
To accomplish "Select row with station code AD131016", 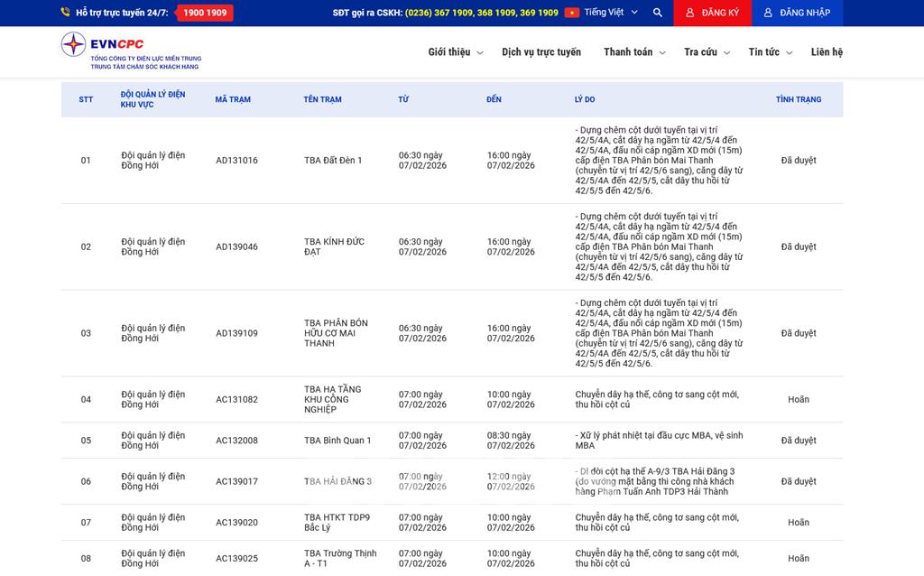I will (236, 161).
